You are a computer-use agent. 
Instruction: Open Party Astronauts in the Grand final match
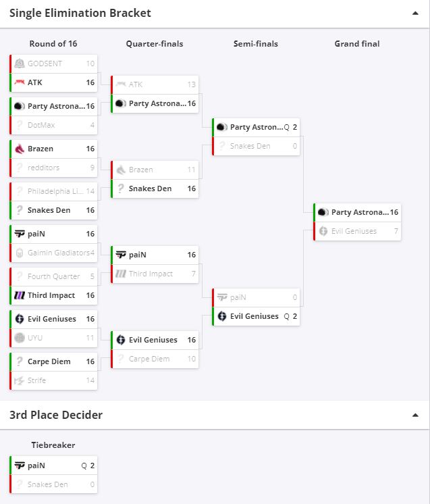point(359,212)
